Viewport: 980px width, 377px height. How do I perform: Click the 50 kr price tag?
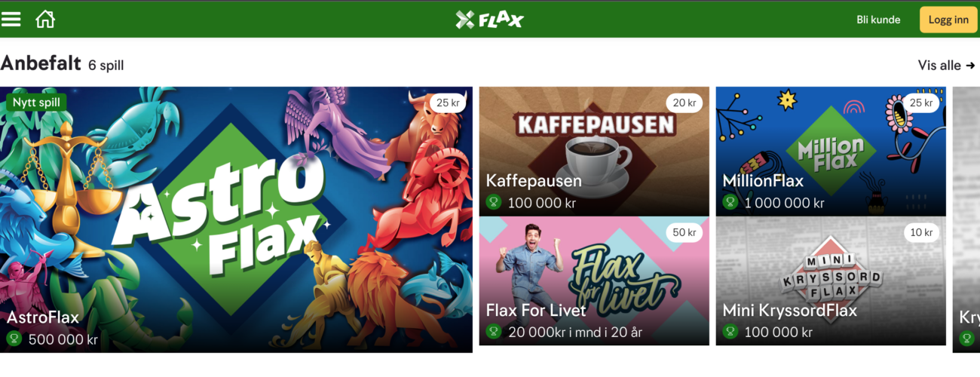[x=684, y=232]
